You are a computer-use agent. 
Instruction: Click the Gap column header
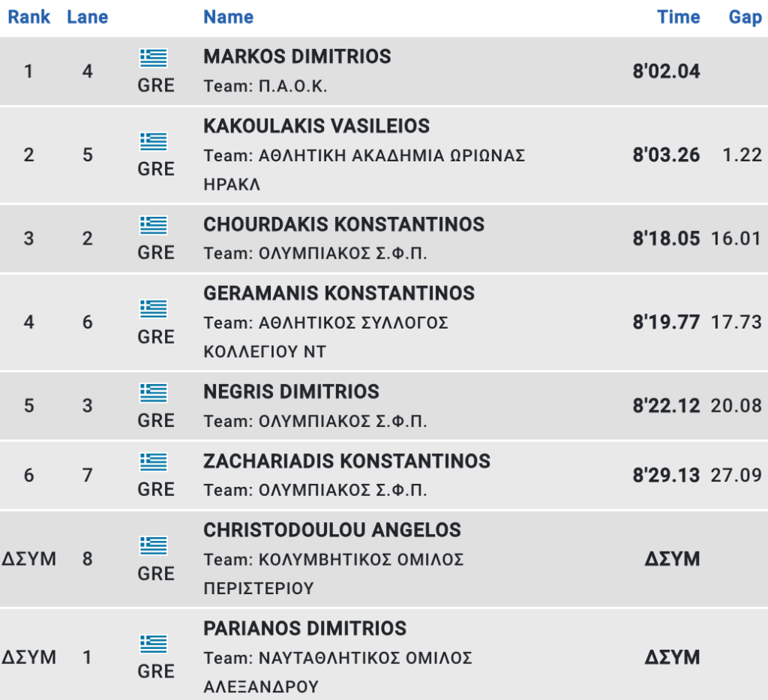(x=745, y=17)
